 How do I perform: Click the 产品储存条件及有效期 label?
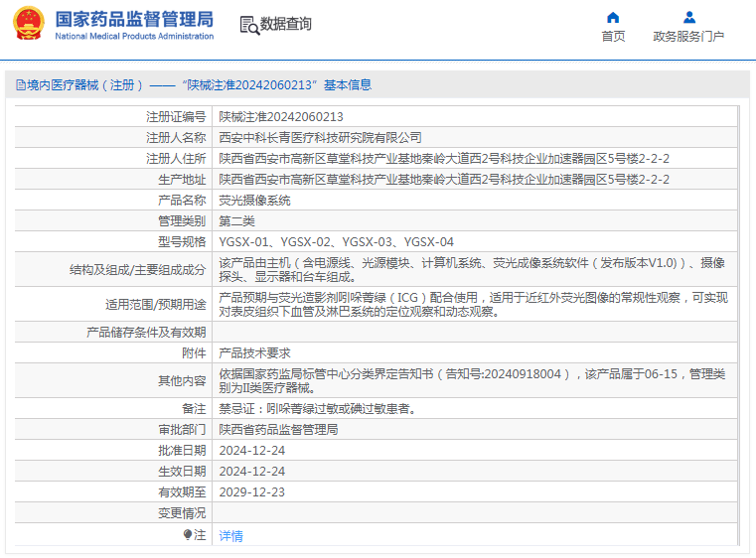146,333
